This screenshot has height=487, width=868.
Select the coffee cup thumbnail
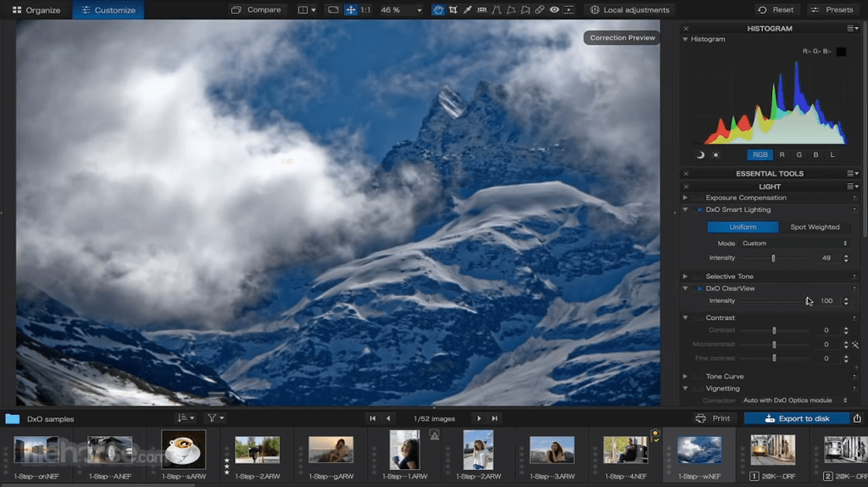[183, 450]
